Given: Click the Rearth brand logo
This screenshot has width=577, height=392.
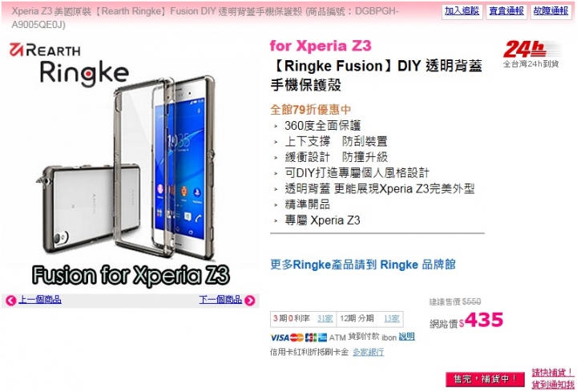Looking at the screenshot, I should tap(45, 50).
